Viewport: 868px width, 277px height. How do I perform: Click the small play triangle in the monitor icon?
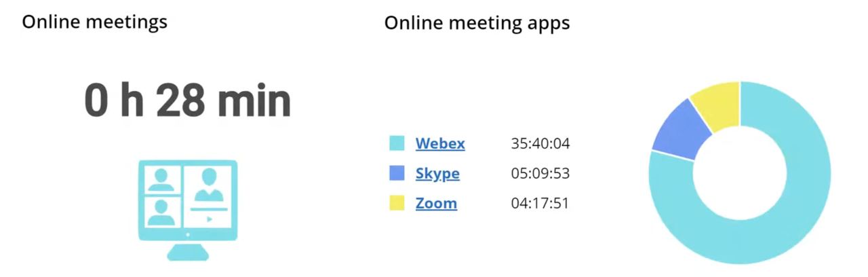coord(210,219)
